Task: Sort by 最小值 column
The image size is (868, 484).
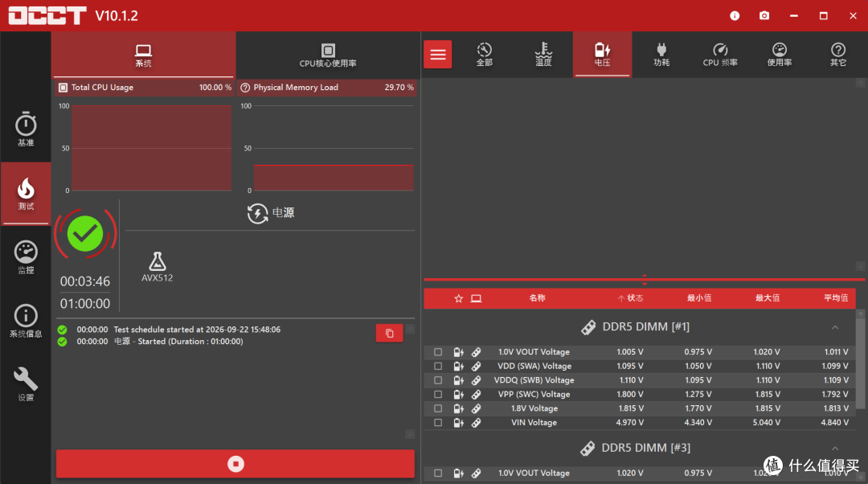Action: [699, 298]
